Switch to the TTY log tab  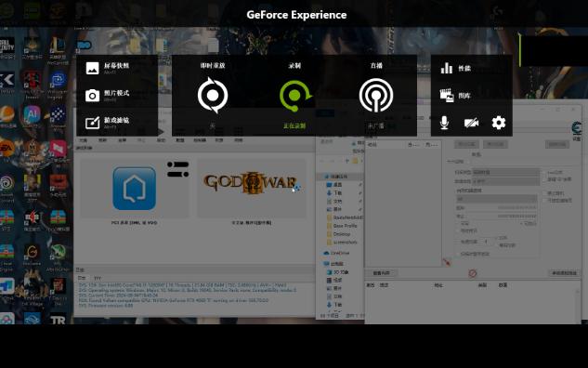tap(98, 279)
